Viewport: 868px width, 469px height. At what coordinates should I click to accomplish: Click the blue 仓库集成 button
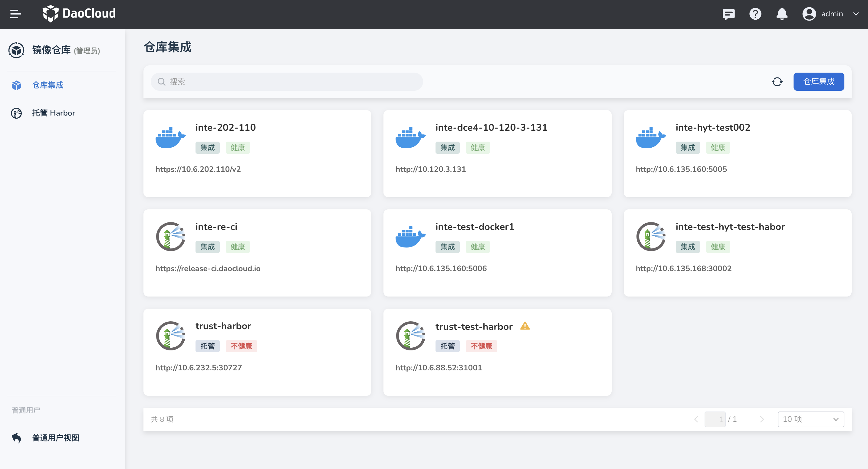click(x=818, y=82)
